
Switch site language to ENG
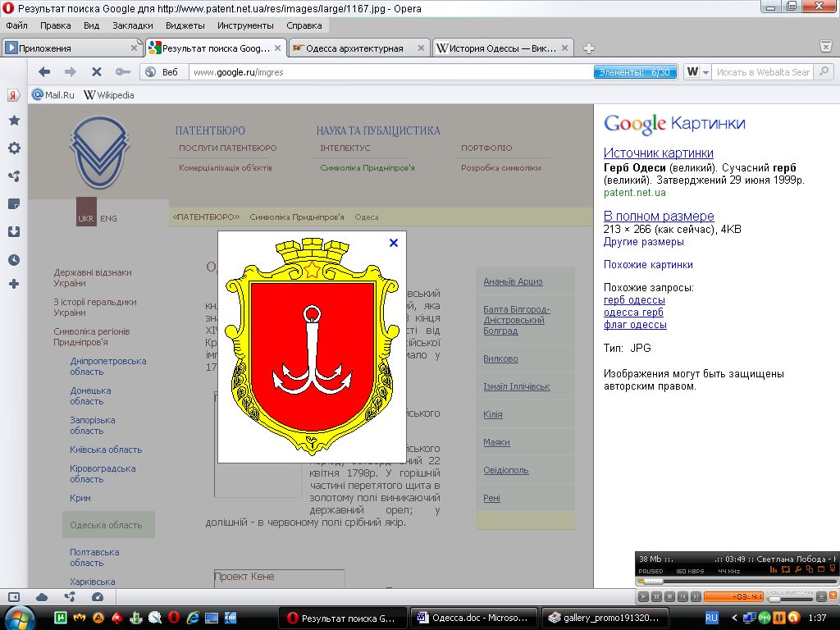(108, 218)
